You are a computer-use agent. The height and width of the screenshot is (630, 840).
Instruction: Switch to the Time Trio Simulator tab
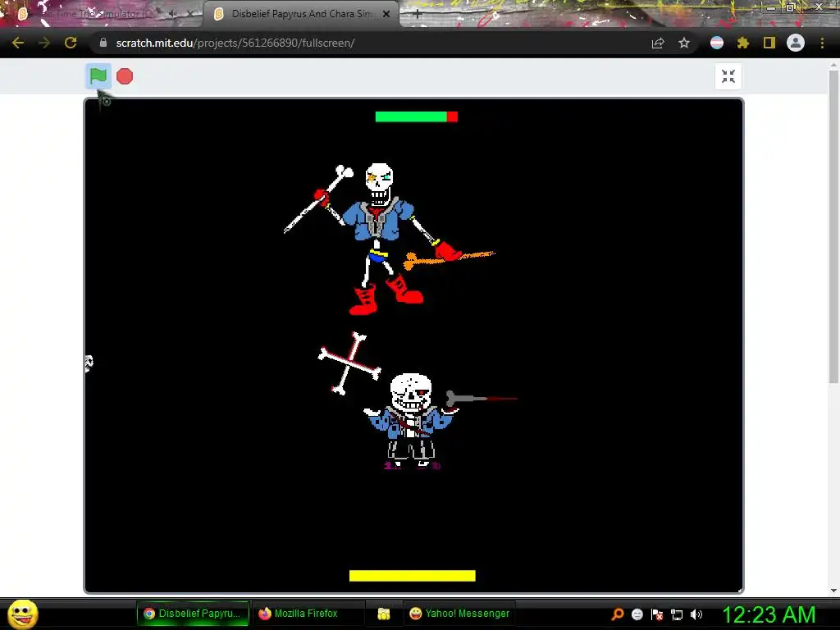click(x=97, y=14)
